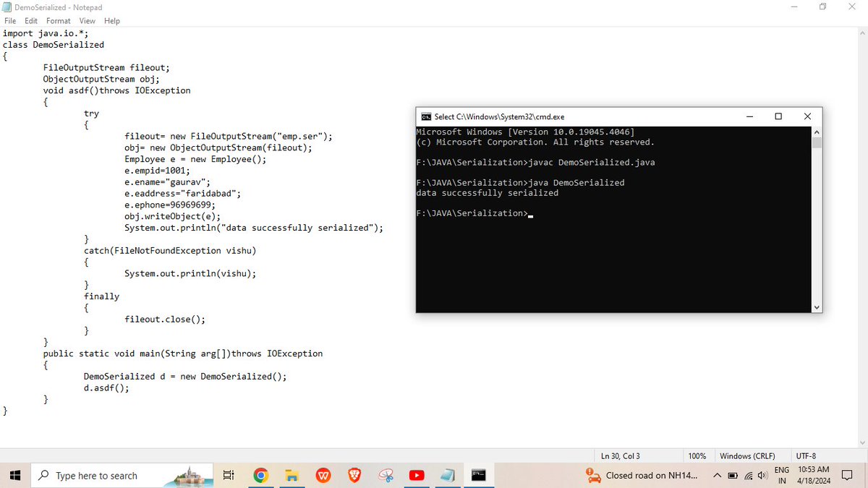Click the line 'd.asdf();'
This screenshot has height=488, width=868.
pos(107,388)
